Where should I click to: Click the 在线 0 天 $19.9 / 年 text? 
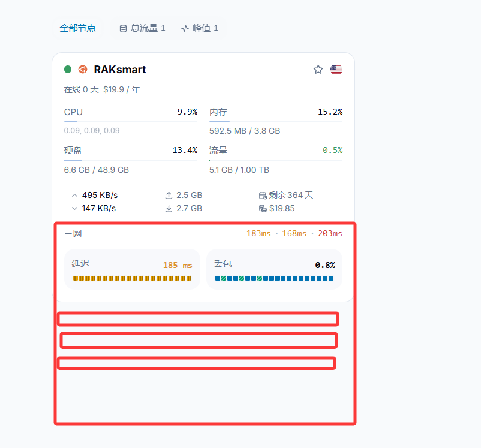(102, 89)
